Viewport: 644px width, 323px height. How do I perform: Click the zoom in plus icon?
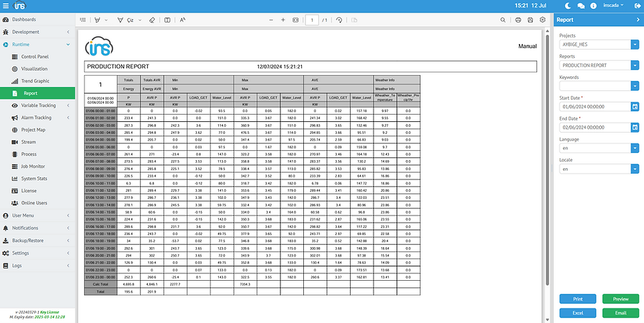coord(283,20)
